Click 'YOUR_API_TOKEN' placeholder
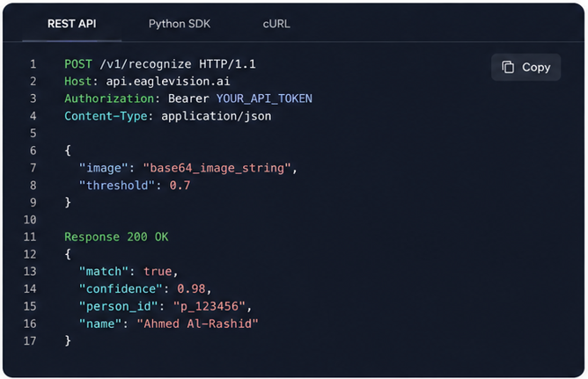The image size is (588, 379). pyautogui.click(x=264, y=98)
